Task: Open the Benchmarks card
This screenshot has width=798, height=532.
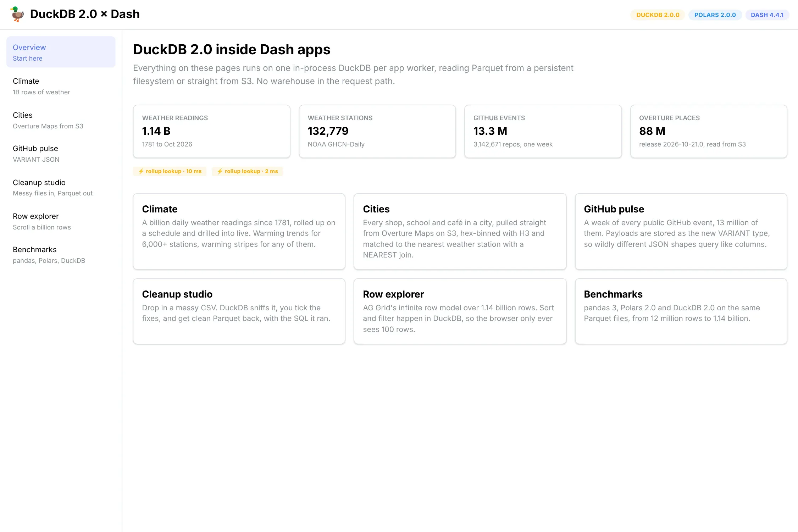Action: coord(681,311)
